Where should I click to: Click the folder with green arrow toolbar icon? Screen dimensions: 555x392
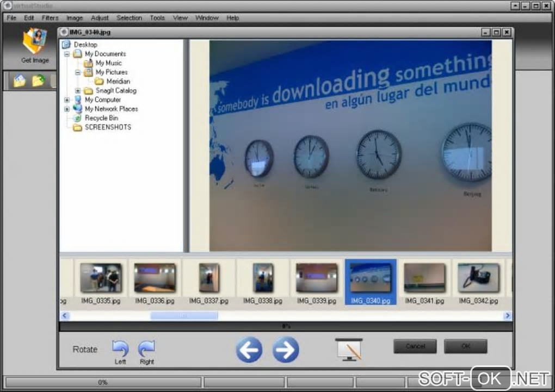coord(38,80)
